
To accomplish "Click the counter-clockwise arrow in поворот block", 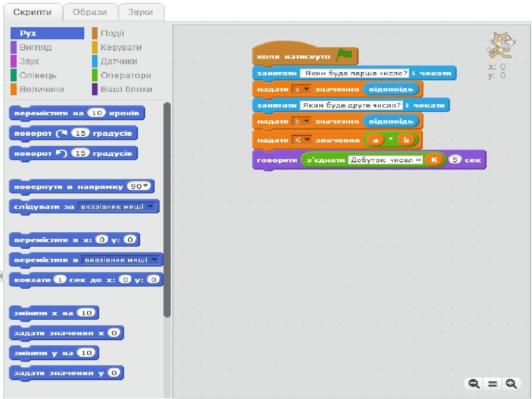I will (x=62, y=153).
